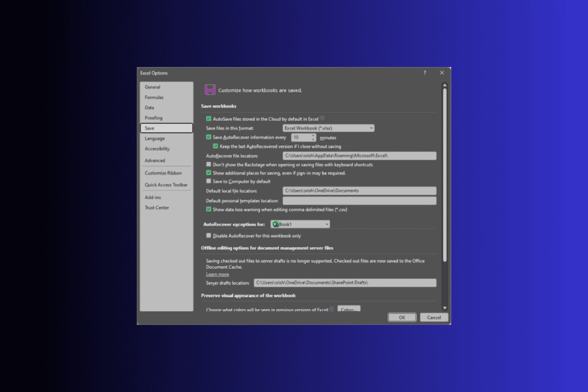Image resolution: width=588 pixels, height=392 pixels.
Task: Click info icon next to previous Excel versions text
Action: pos(332,309)
